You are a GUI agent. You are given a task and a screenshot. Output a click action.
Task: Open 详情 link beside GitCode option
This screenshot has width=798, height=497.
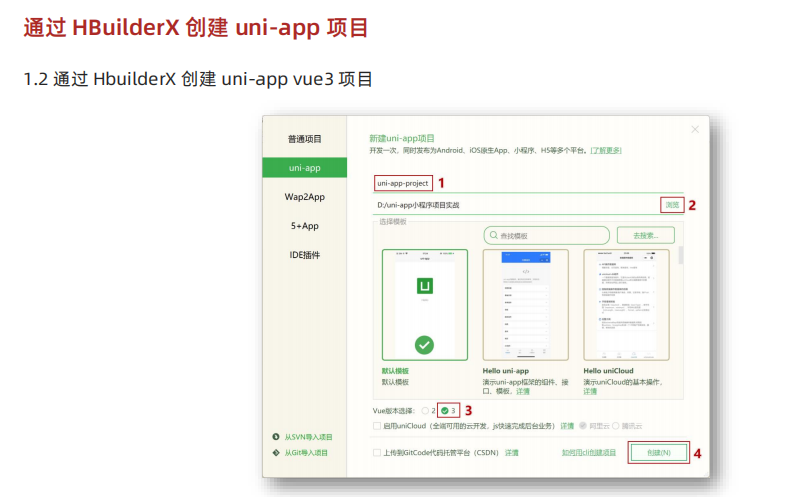pos(511,452)
